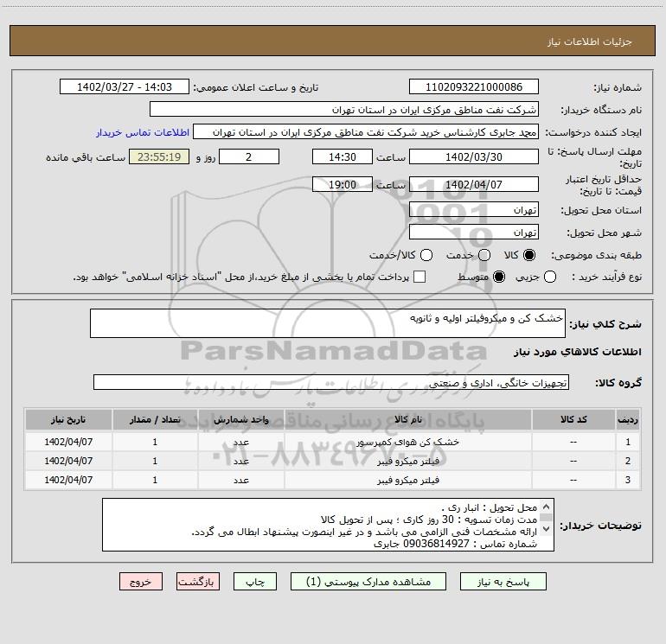This screenshot has width=666, height=644.
Task: Click the unit cell عدد in row 3
Action: (x=240, y=480)
